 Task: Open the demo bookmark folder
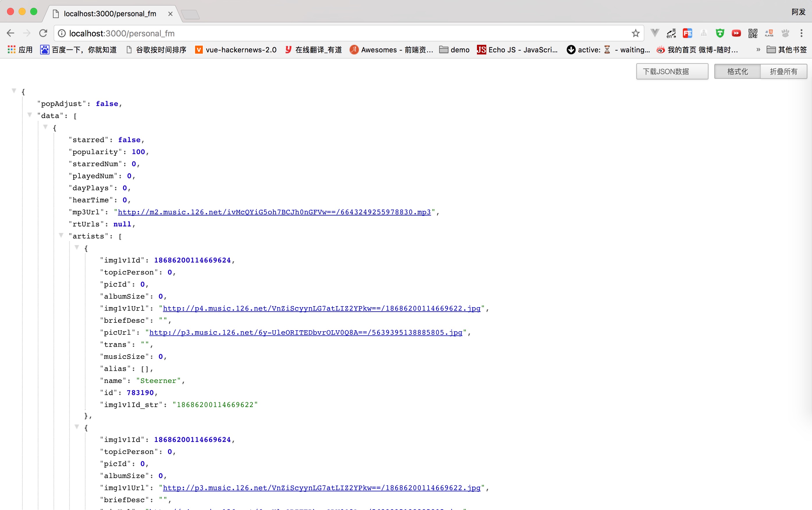[454, 49]
